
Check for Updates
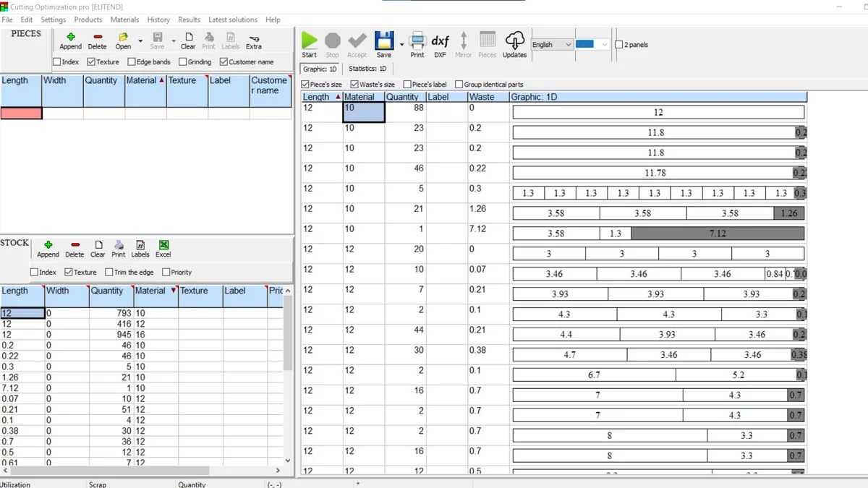pyautogui.click(x=514, y=44)
